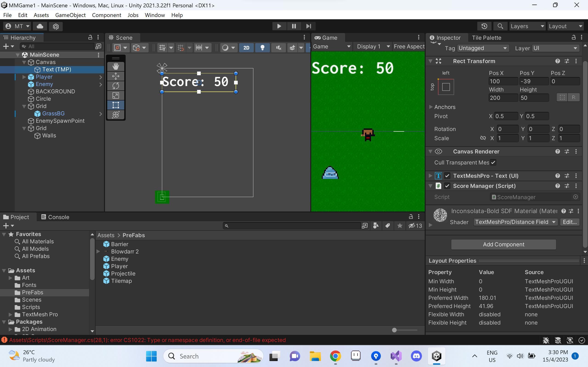Click the Add Component button

pos(503,245)
